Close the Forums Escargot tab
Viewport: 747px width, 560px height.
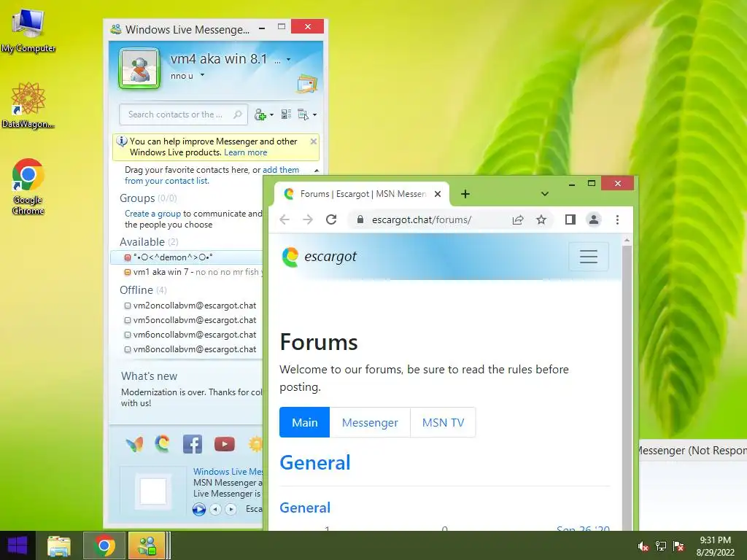(x=438, y=194)
